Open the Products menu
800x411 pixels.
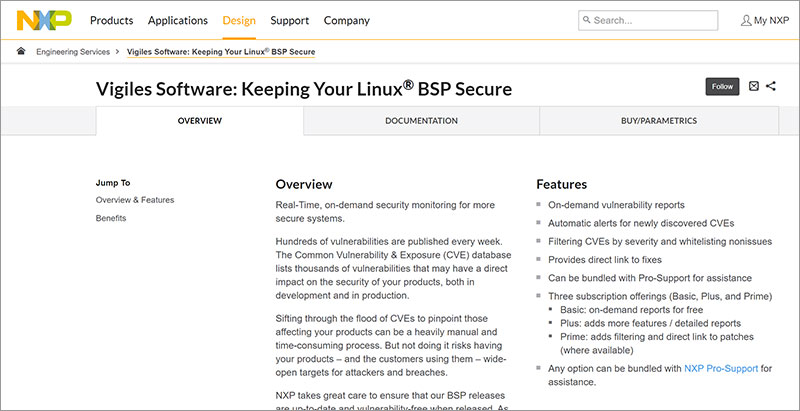112,20
